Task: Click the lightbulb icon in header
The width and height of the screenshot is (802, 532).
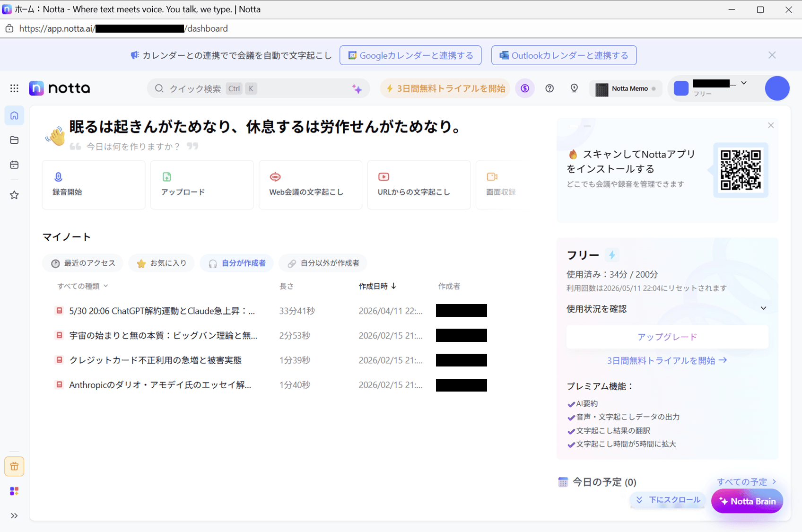Action: point(574,88)
